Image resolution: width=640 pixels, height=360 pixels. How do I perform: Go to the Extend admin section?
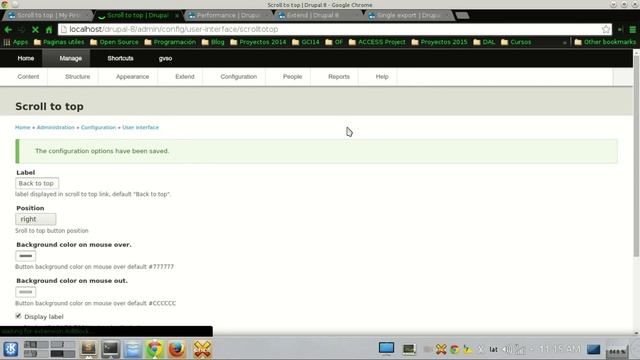point(185,77)
